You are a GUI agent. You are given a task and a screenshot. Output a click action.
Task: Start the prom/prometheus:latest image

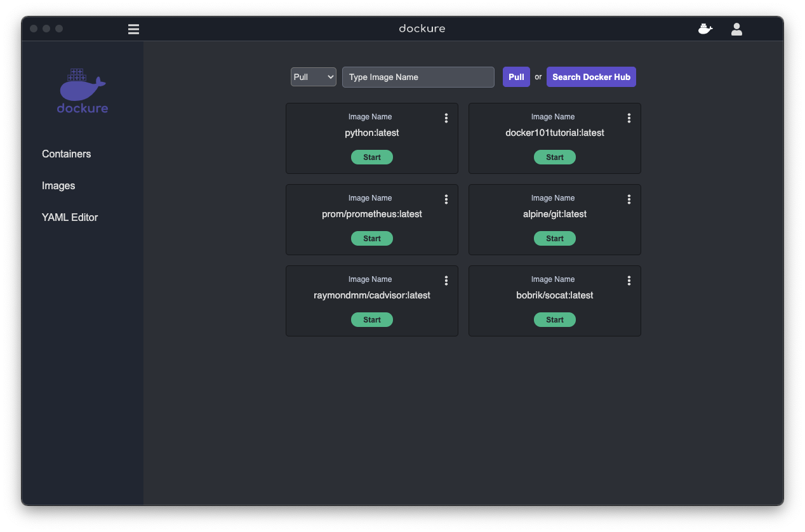click(372, 239)
